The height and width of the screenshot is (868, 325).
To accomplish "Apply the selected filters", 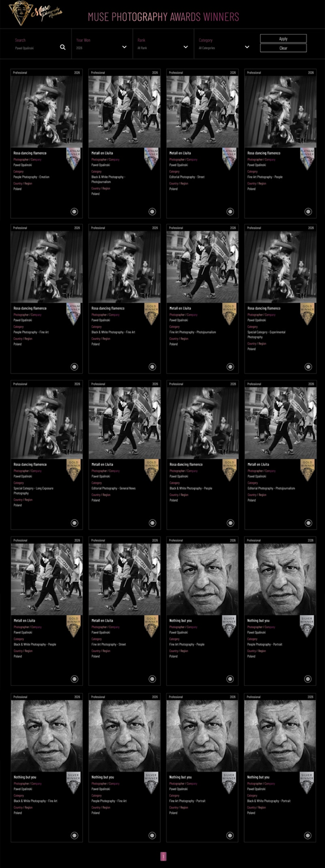I will tap(283, 39).
